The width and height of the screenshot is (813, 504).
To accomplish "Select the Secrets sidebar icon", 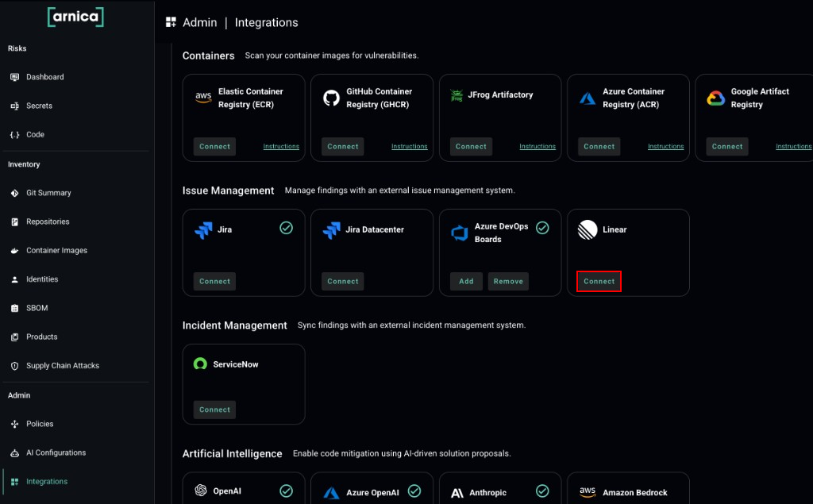I will coord(14,106).
